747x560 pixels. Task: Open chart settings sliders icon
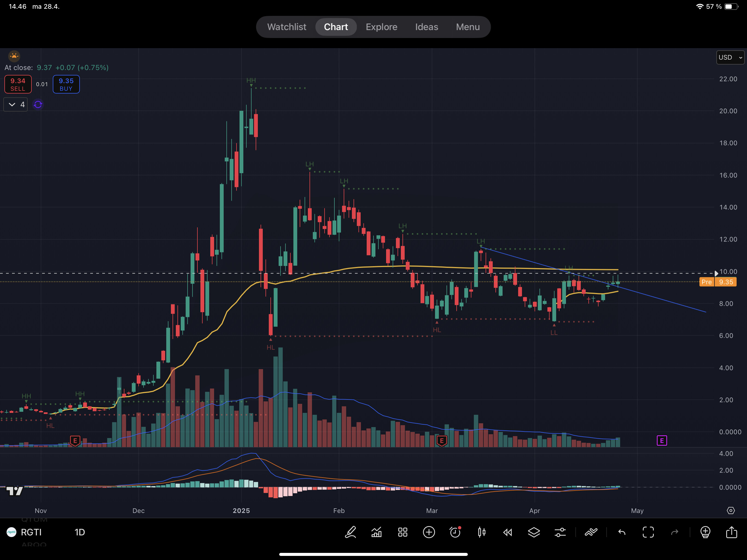pyautogui.click(x=560, y=532)
